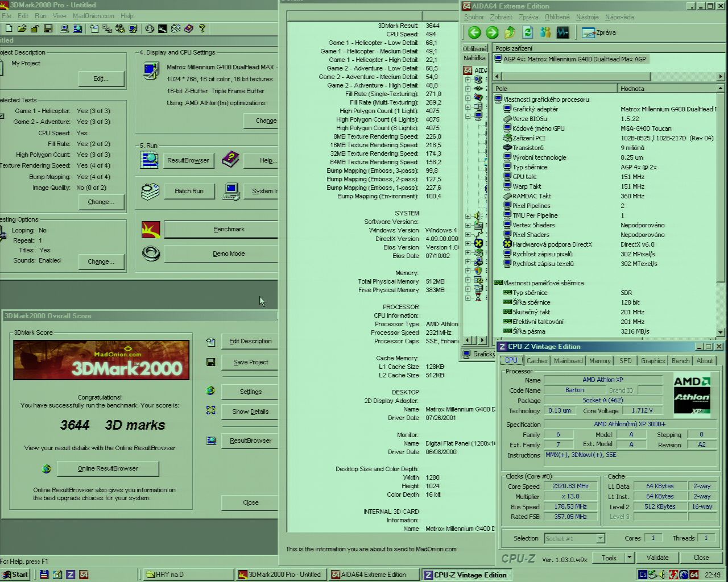Click the 'Hodnota' column header in AIDA64
Screen dimensions: 728x582
pyautogui.click(x=667, y=89)
